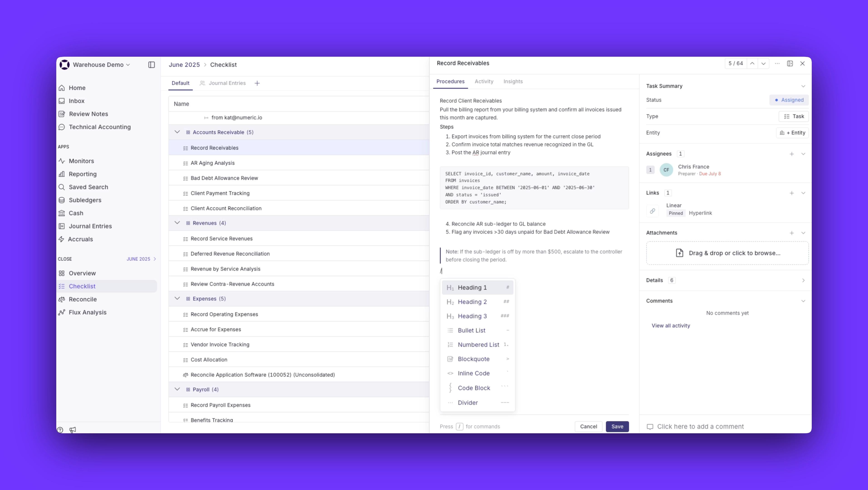
Task: Insert a Code Block from menu
Action: pos(478,388)
